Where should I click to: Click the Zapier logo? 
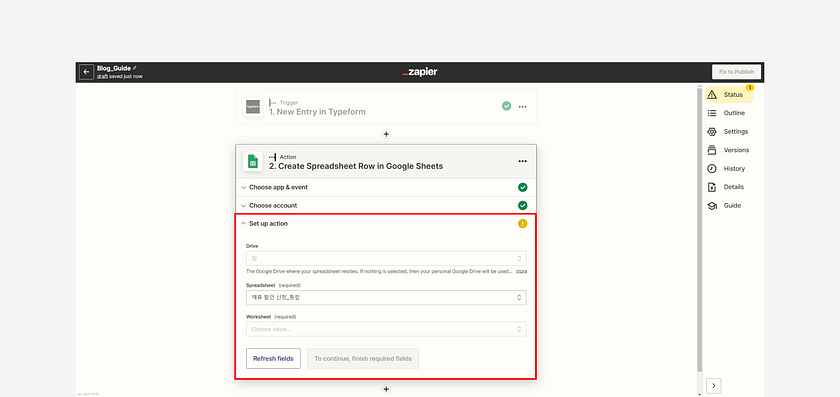(419, 72)
